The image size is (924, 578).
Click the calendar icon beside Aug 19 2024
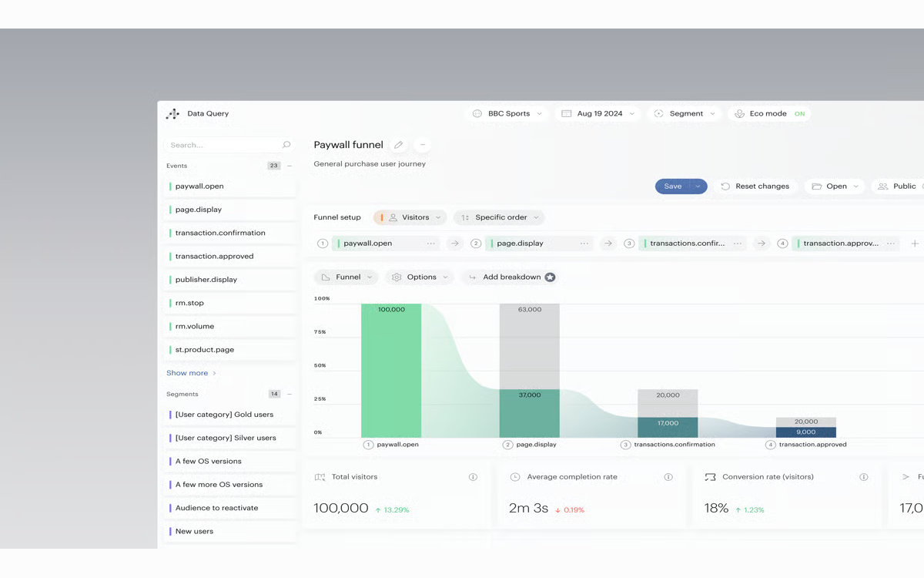coord(566,114)
